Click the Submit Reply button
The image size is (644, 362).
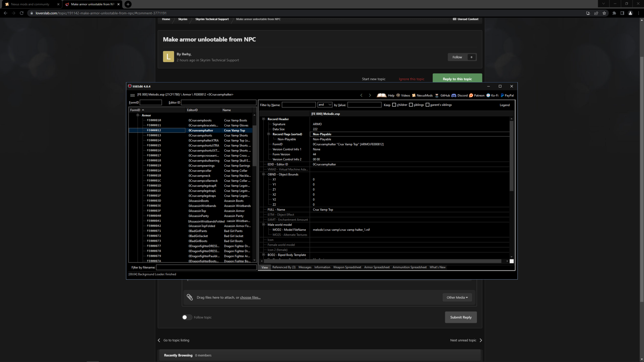[461, 317]
